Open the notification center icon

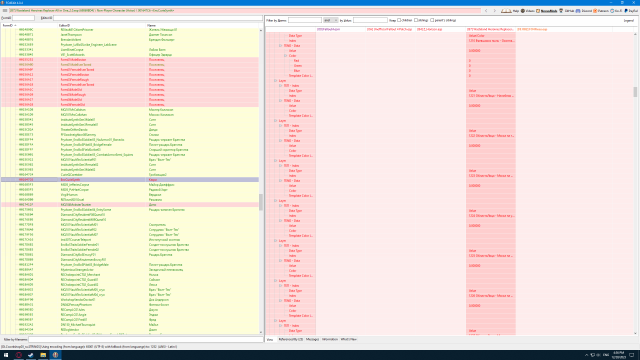632,355
